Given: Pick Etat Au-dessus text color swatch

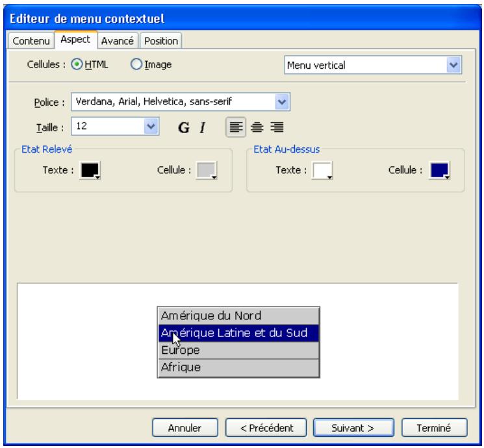Looking at the screenshot, I should (x=322, y=170).
